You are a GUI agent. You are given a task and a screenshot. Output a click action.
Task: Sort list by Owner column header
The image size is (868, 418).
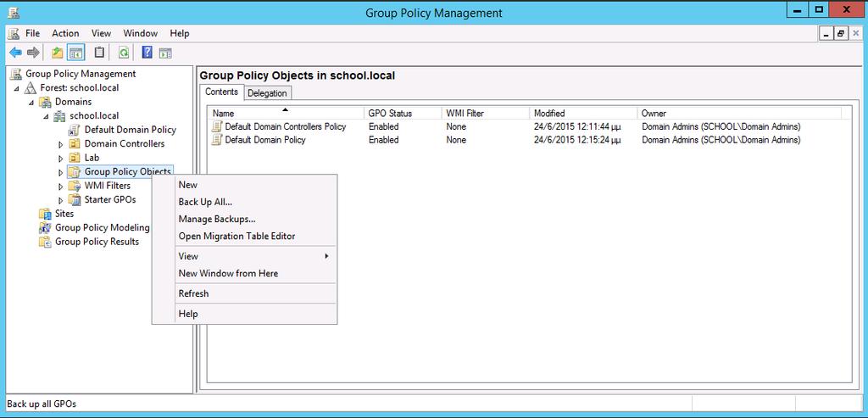739,113
